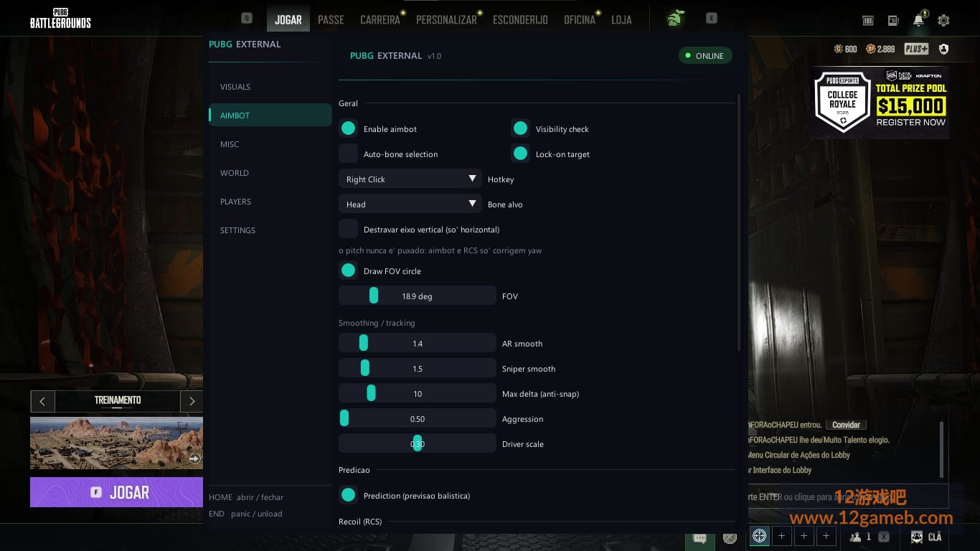Click the shield profile icon beside PLUS+
980x551 pixels.
click(943, 49)
